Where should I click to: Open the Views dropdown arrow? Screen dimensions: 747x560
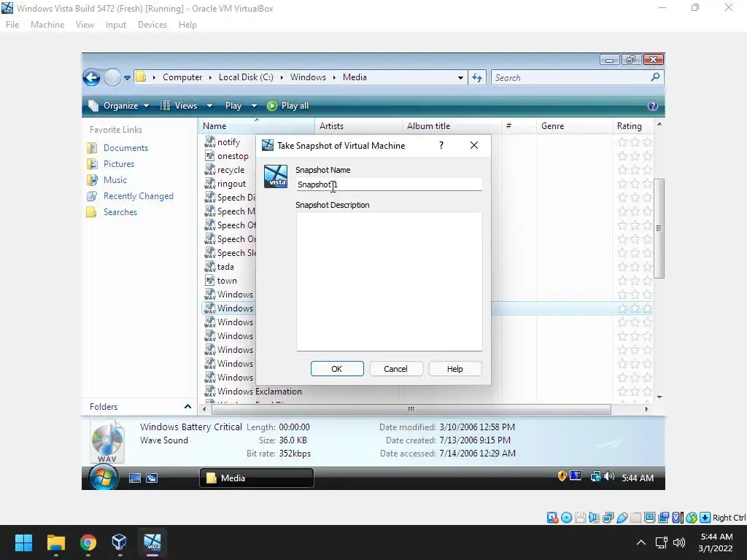(209, 106)
